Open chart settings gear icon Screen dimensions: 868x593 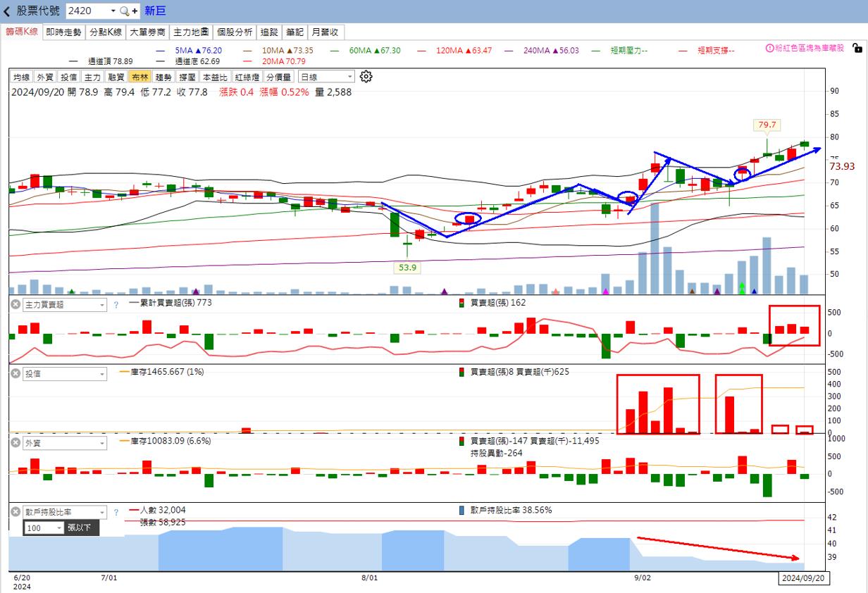pyautogui.click(x=366, y=77)
